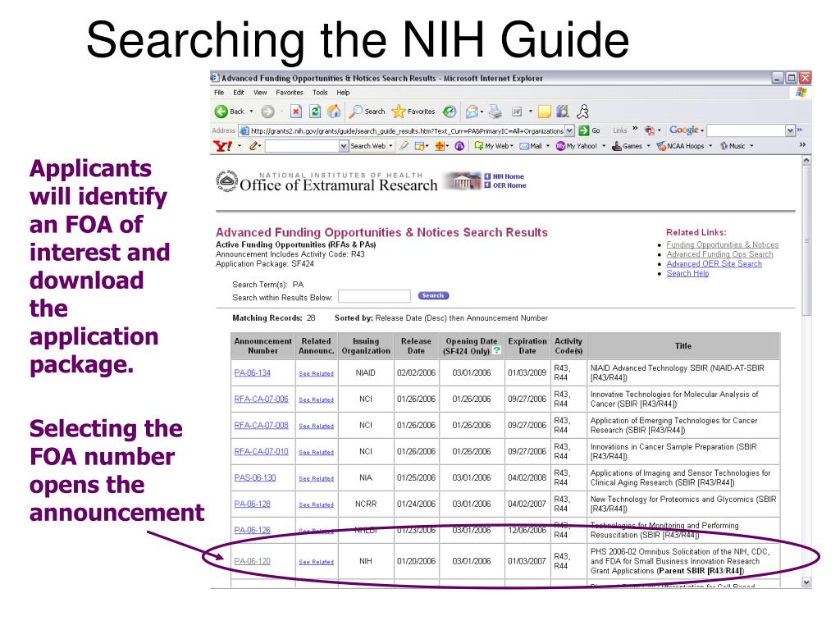Click the blue Search button in results

[x=433, y=295]
